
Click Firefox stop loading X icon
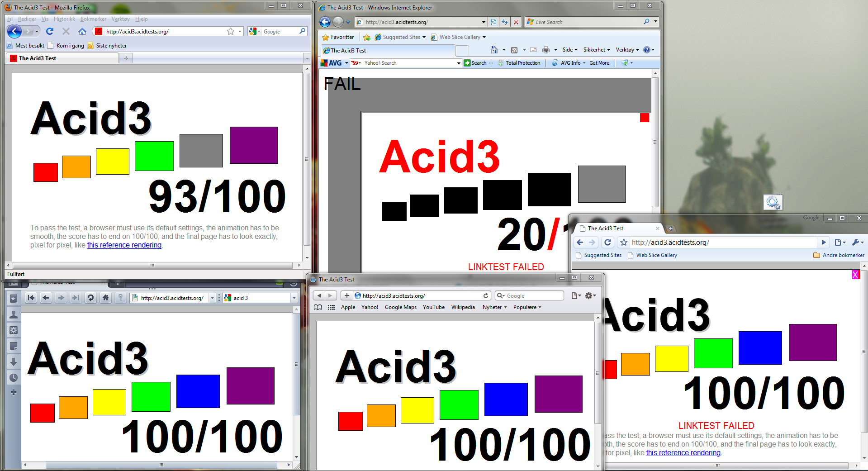point(66,31)
